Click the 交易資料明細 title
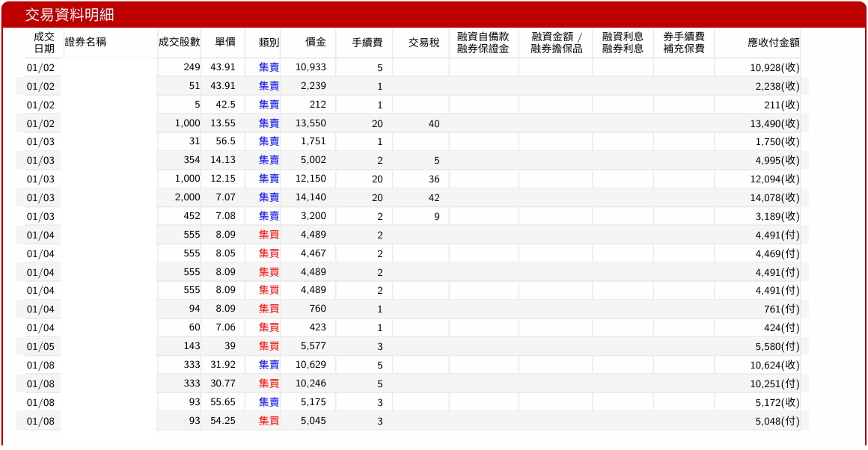 pyautogui.click(x=69, y=15)
